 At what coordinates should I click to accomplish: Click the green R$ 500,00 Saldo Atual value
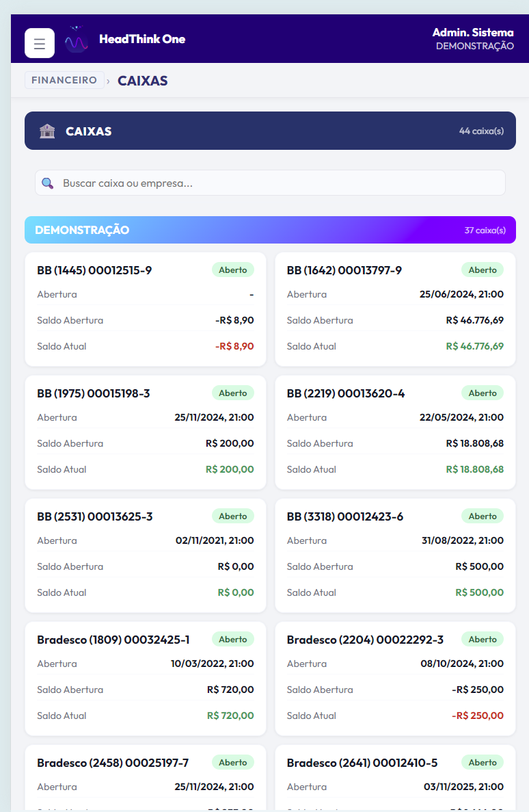(479, 593)
